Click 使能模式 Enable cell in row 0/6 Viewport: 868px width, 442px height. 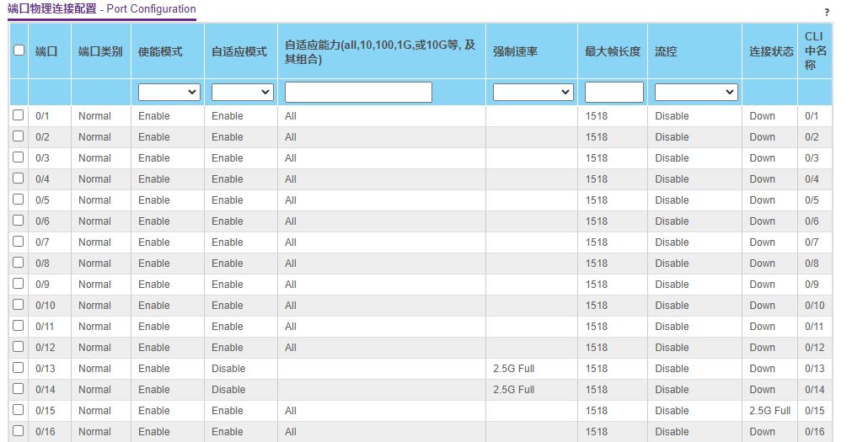pyautogui.click(x=154, y=221)
